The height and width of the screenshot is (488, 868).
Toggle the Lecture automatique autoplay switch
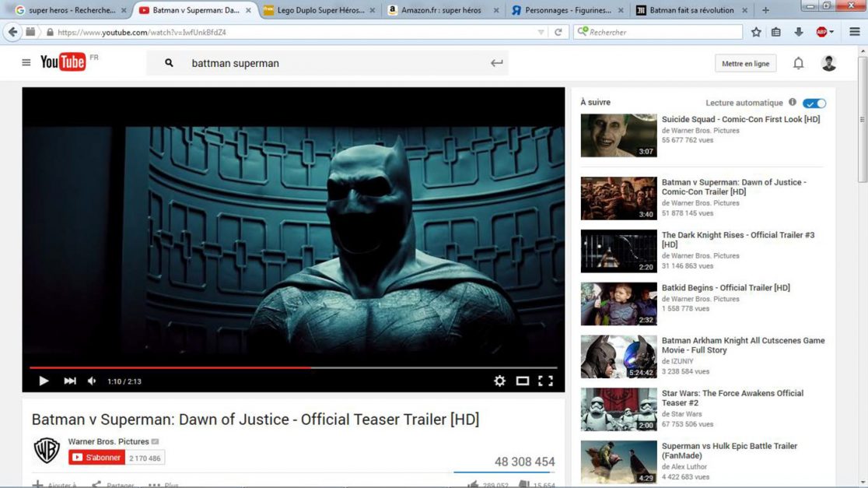click(814, 103)
